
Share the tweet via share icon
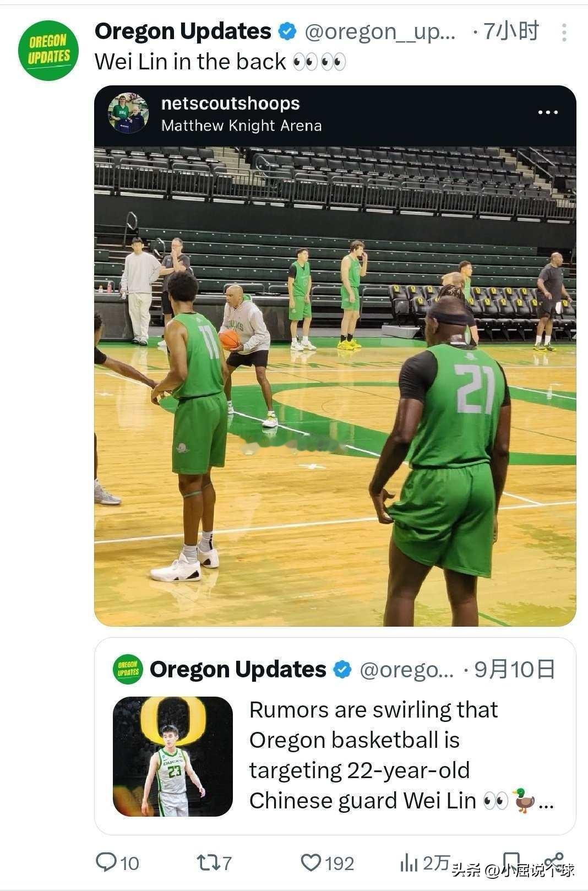554,862
